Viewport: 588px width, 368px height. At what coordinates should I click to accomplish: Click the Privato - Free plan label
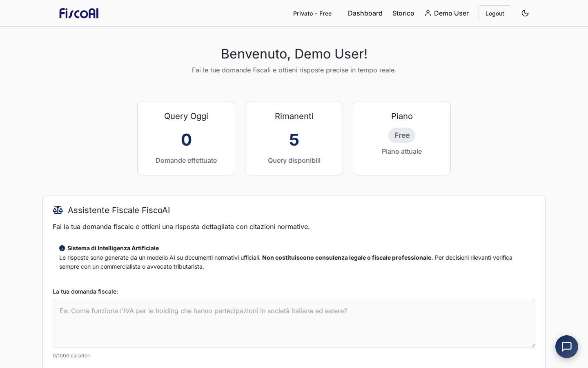tap(312, 13)
